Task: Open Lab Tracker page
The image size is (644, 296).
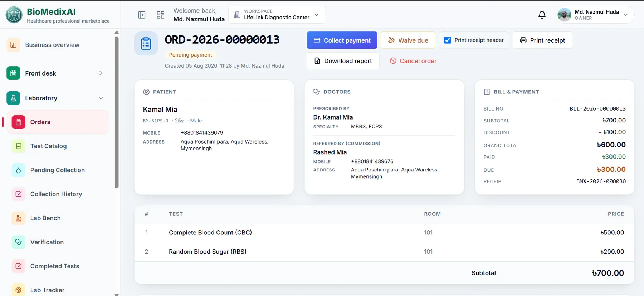Action: click(x=57, y=290)
